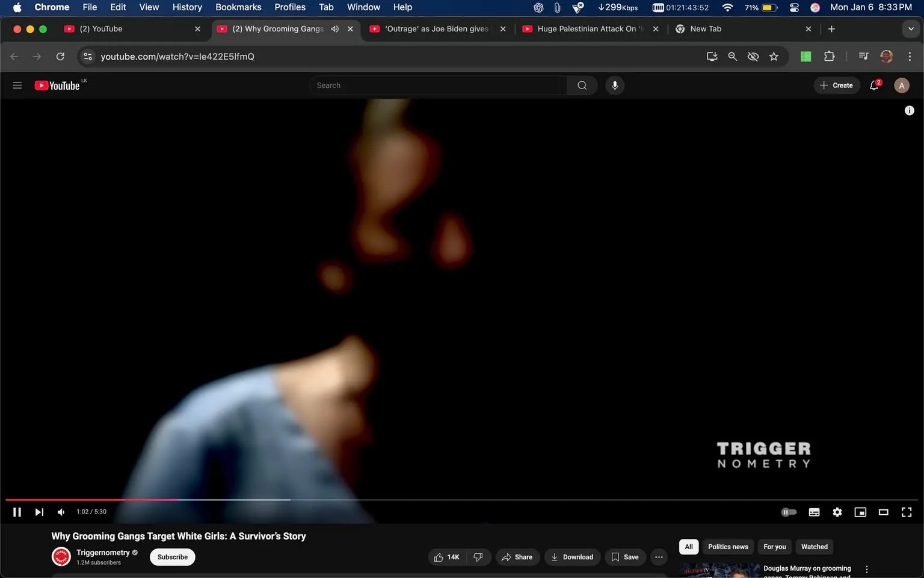Subscribe to Triggernometry channel

point(172,556)
